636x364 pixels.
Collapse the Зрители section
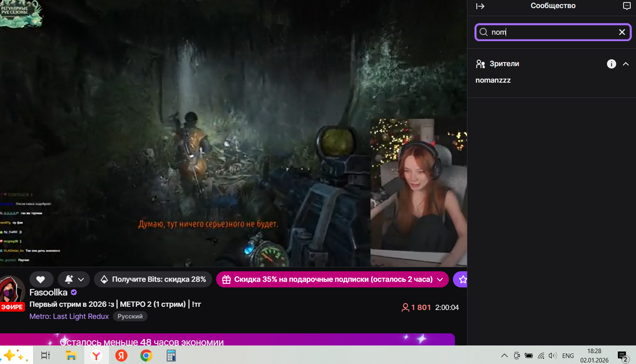[x=626, y=64]
